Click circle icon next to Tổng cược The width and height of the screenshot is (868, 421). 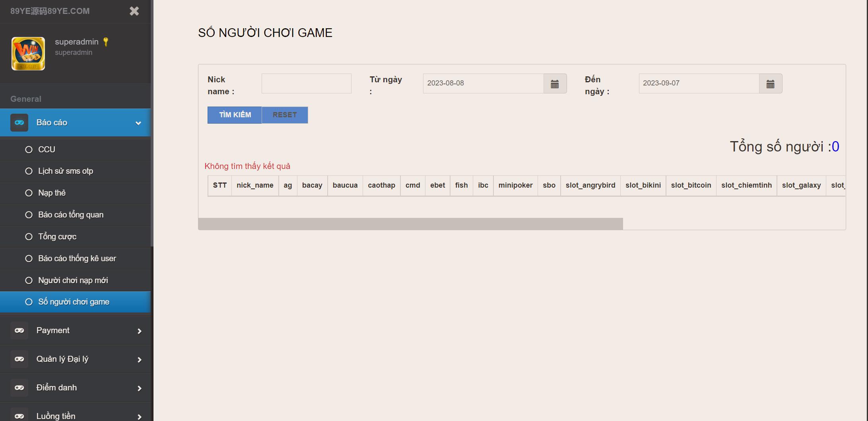coord(29,237)
